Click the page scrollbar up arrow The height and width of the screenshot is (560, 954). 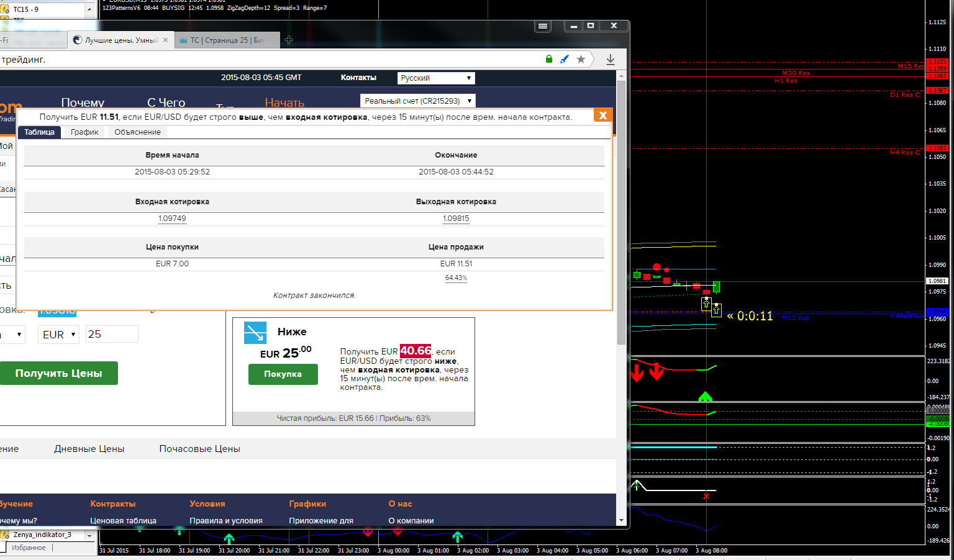(x=621, y=75)
